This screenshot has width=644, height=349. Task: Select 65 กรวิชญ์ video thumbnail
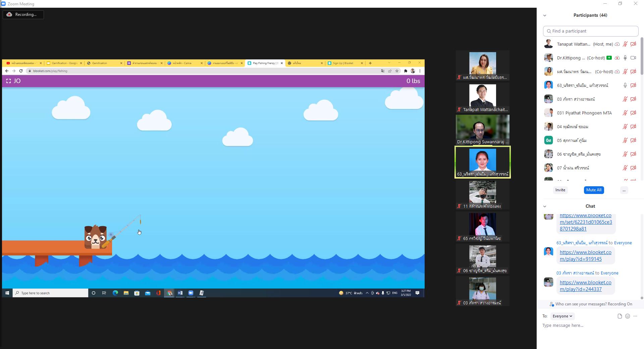coord(482,227)
